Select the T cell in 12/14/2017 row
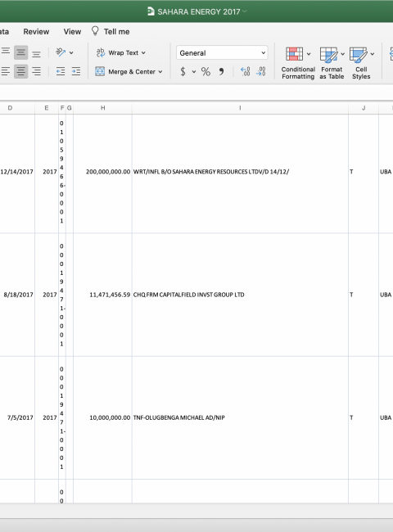The image size is (393, 532). (x=364, y=172)
